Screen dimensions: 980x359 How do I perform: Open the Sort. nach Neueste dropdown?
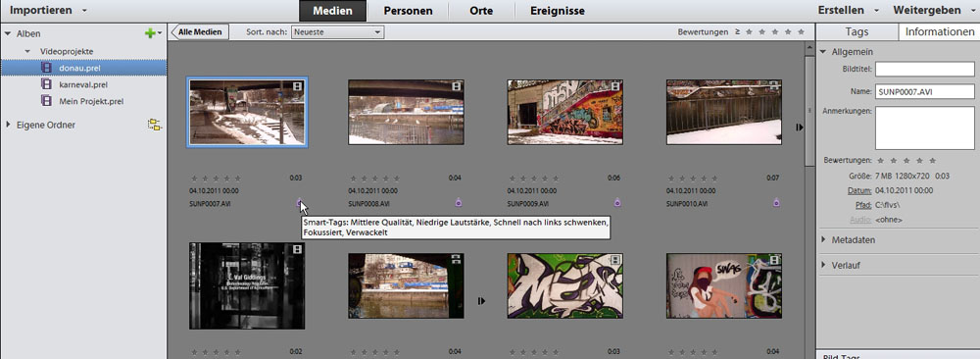pos(337,32)
